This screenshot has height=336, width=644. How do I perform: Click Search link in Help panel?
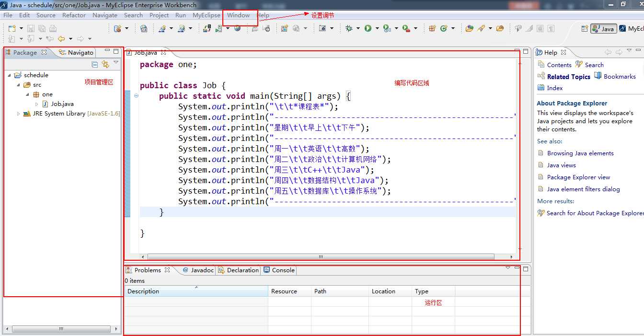[594, 65]
